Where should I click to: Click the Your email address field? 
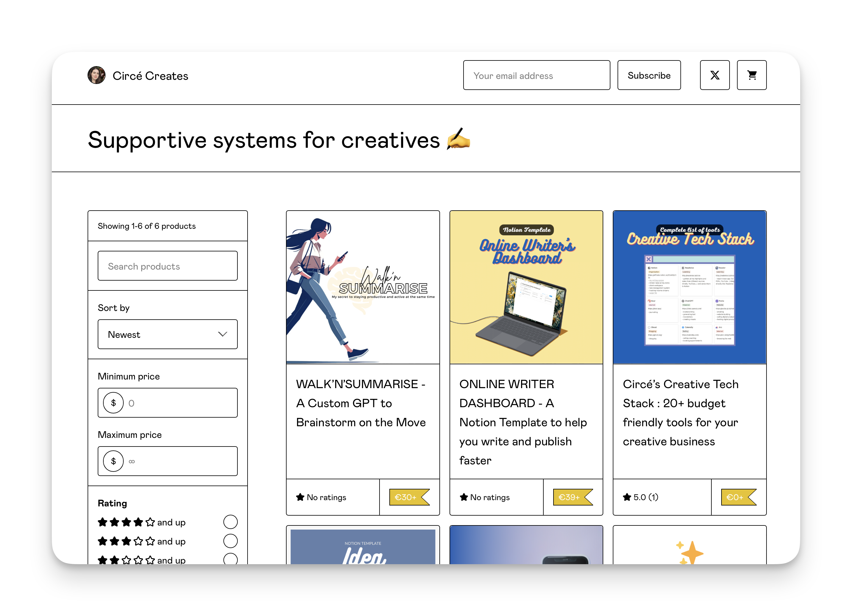coord(536,75)
